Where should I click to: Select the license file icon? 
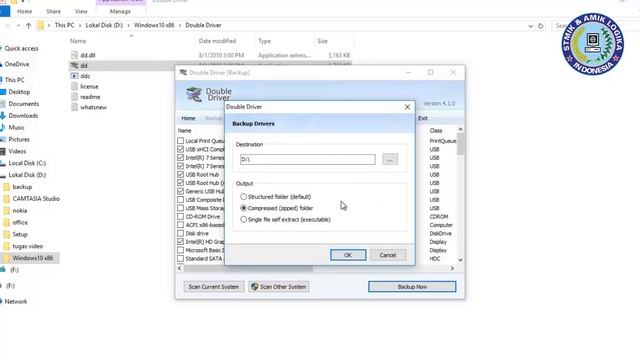(74, 87)
